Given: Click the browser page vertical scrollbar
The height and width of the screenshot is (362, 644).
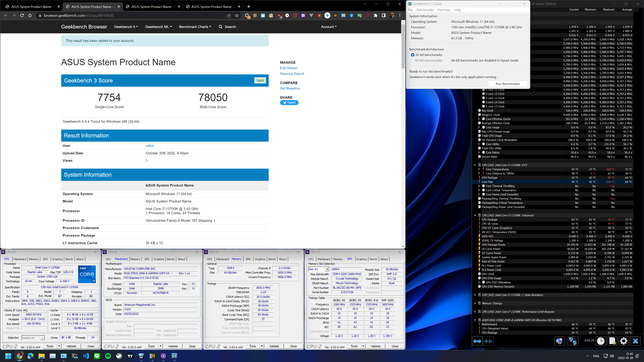Looking at the screenshot, I should (403, 46).
